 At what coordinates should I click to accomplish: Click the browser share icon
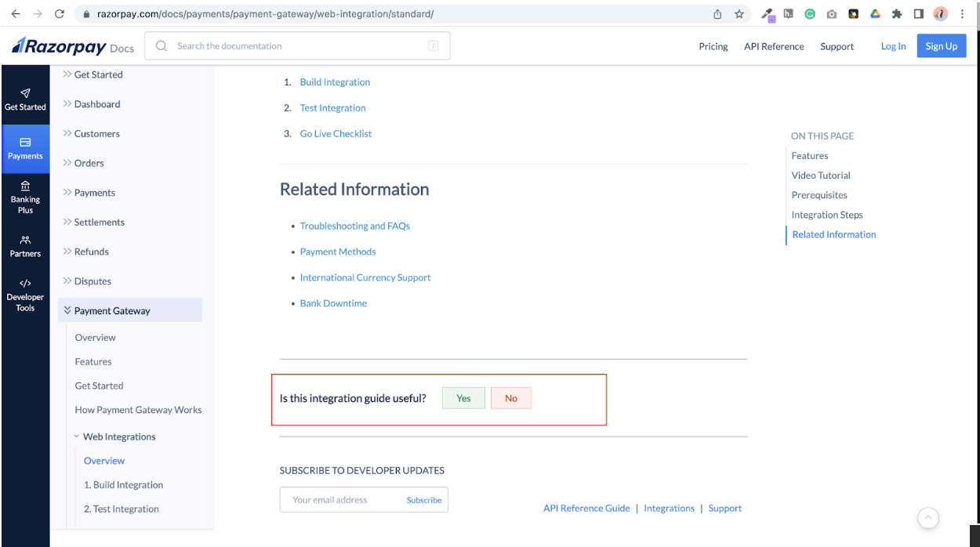pyautogui.click(x=717, y=13)
